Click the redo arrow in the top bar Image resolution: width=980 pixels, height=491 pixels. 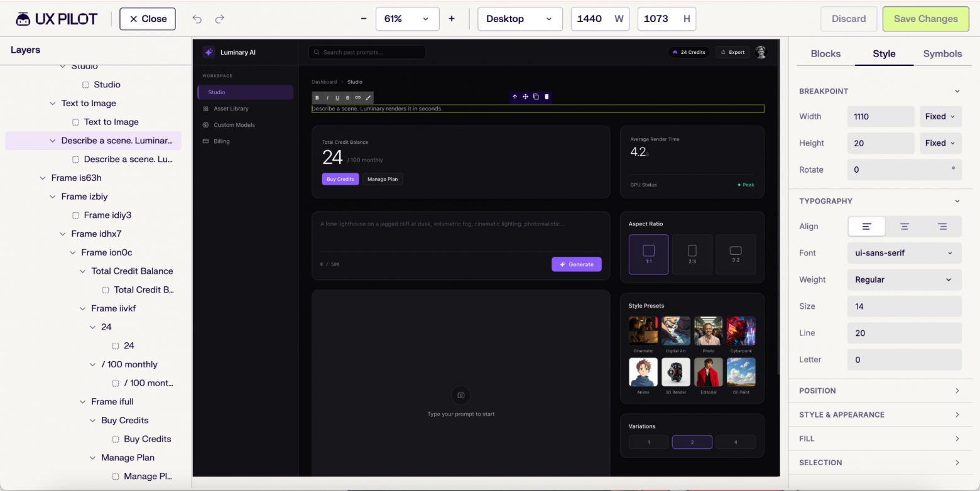tap(219, 19)
